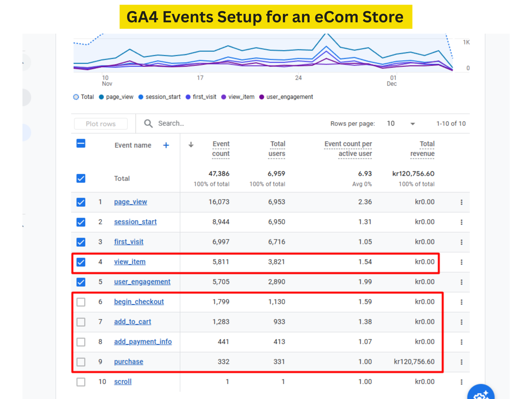This screenshot has height=399, width=532.
Task: Open the three-dot menu for the view_item row
Action: (461, 262)
